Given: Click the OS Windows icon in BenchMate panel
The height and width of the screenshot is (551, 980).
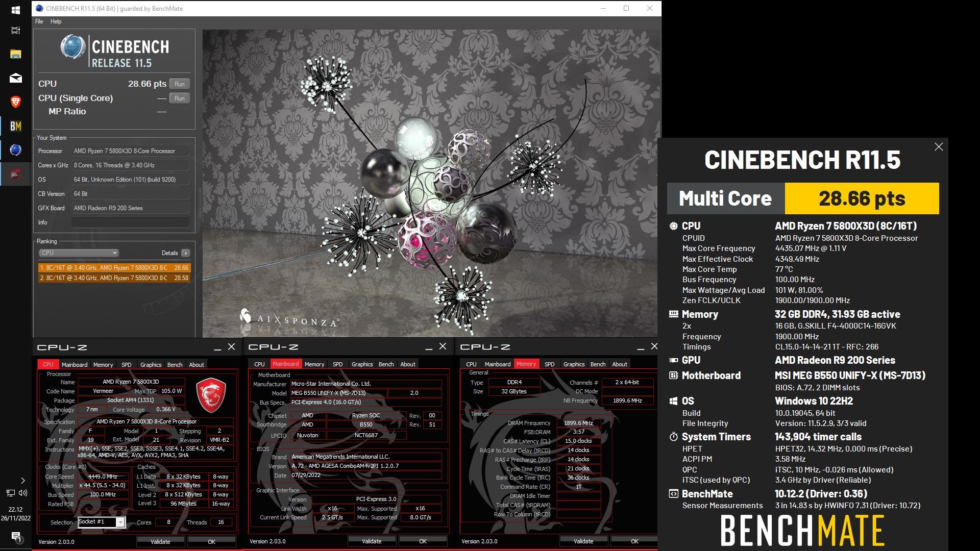Looking at the screenshot, I should pos(674,401).
